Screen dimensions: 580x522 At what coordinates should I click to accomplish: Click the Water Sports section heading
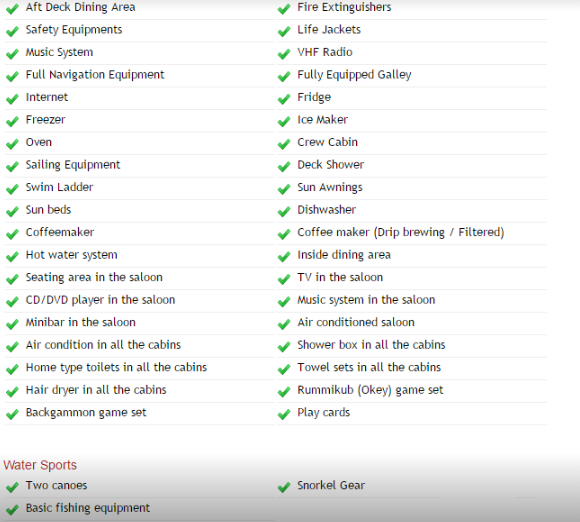coord(40,465)
